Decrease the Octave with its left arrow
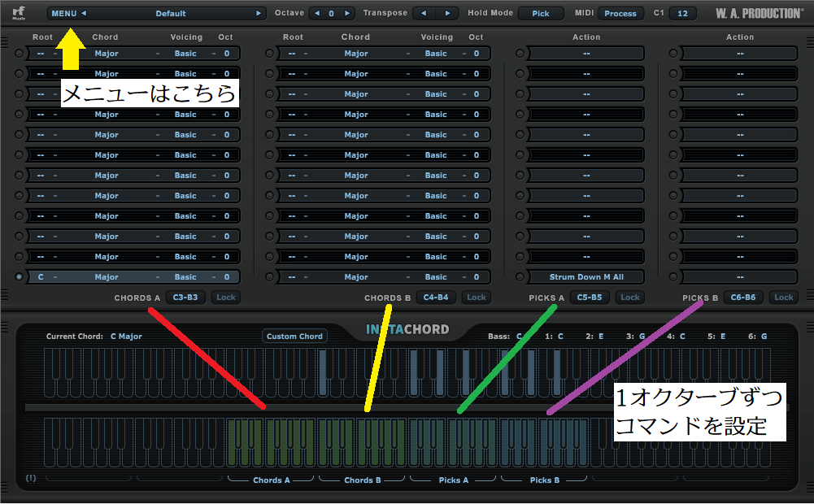The width and height of the screenshot is (814, 504). [317, 14]
